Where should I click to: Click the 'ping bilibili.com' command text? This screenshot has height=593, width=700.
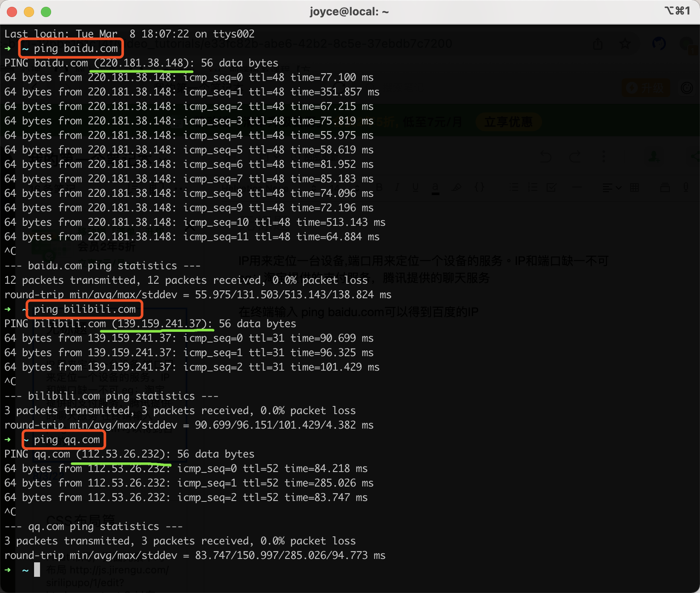(x=85, y=309)
